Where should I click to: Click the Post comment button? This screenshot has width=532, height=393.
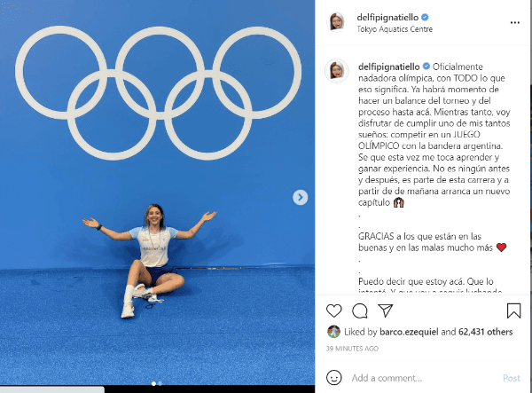pos(512,378)
